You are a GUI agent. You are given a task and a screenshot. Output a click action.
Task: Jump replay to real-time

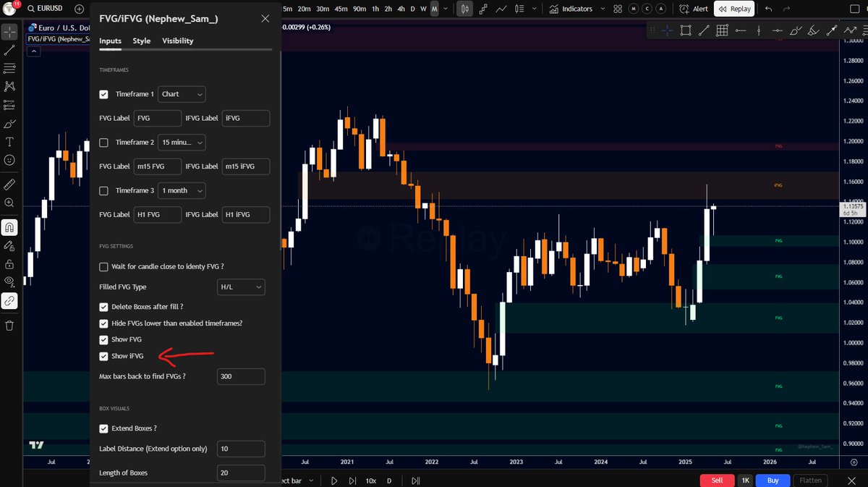click(415, 480)
